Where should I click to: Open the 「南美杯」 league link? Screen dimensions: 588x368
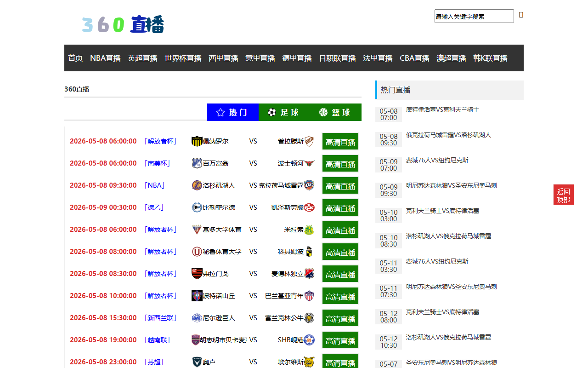tap(157, 163)
